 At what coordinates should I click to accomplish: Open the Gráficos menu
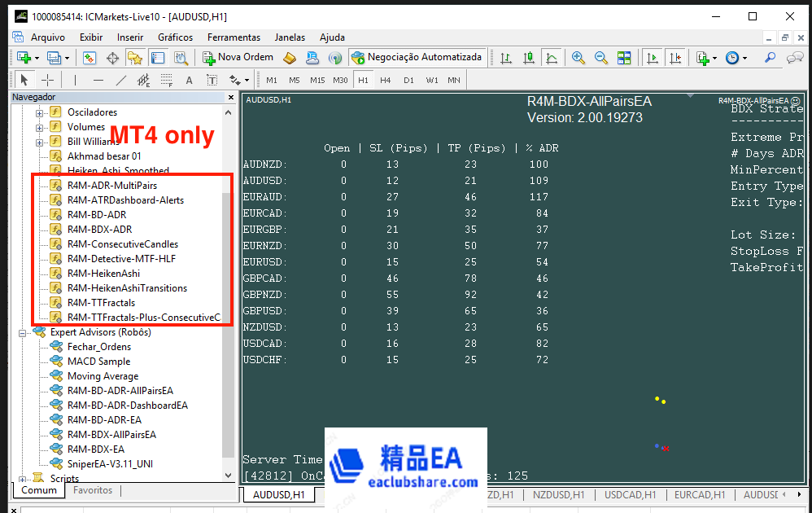click(x=175, y=37)
